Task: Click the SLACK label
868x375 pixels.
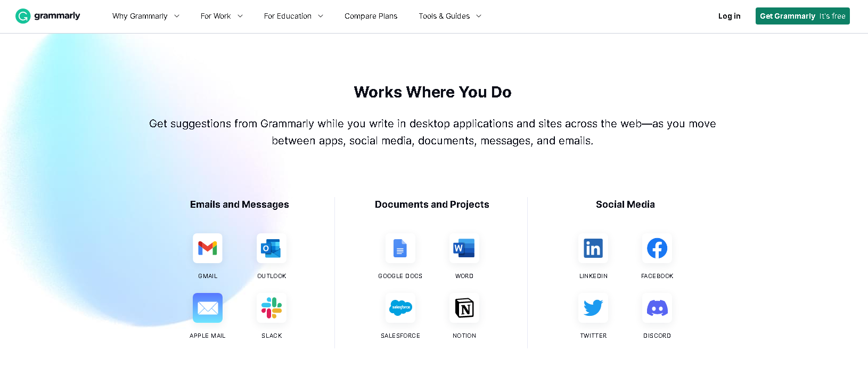Action: tap(272, 336)
